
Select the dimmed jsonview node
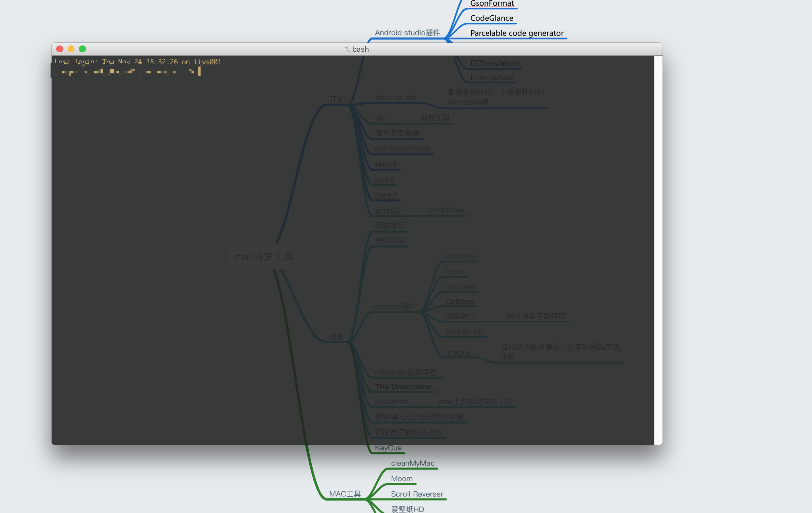tap(460, 287)
